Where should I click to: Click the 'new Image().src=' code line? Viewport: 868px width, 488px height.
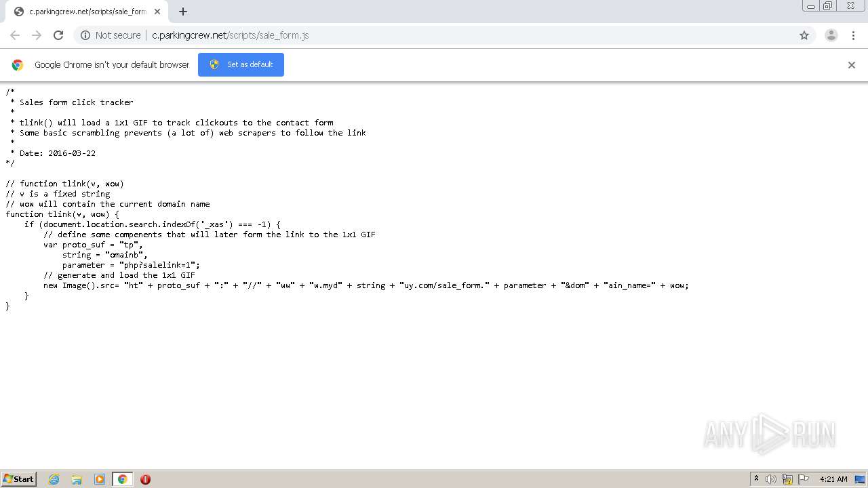(x=366, y=285)
